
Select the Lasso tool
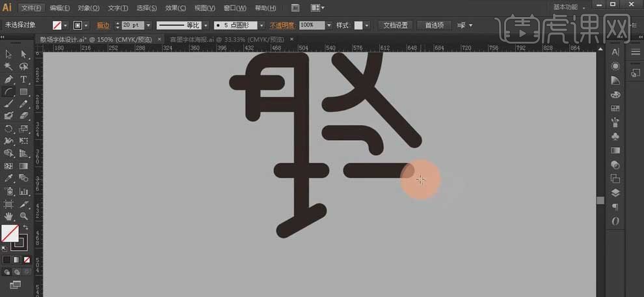23,66
